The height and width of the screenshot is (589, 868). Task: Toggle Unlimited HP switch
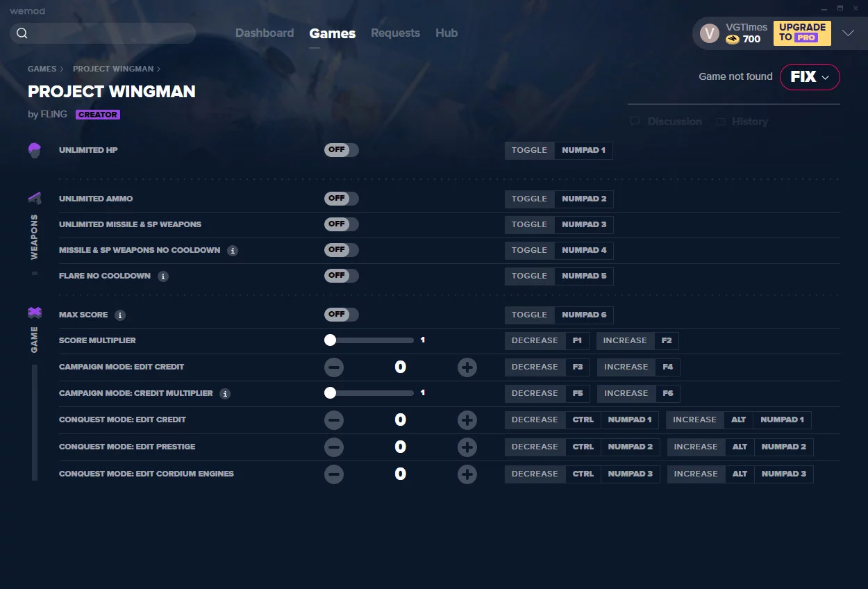click(x=342, y=150)
